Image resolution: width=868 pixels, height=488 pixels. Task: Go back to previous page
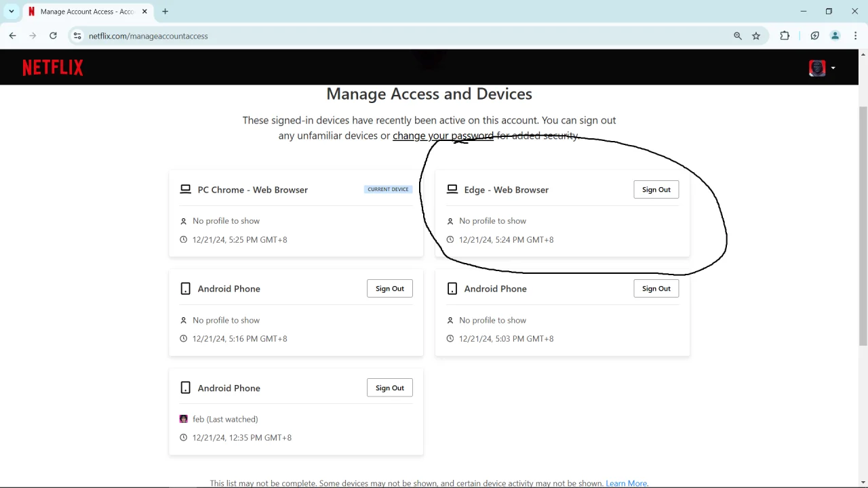[x=12, y=36]
